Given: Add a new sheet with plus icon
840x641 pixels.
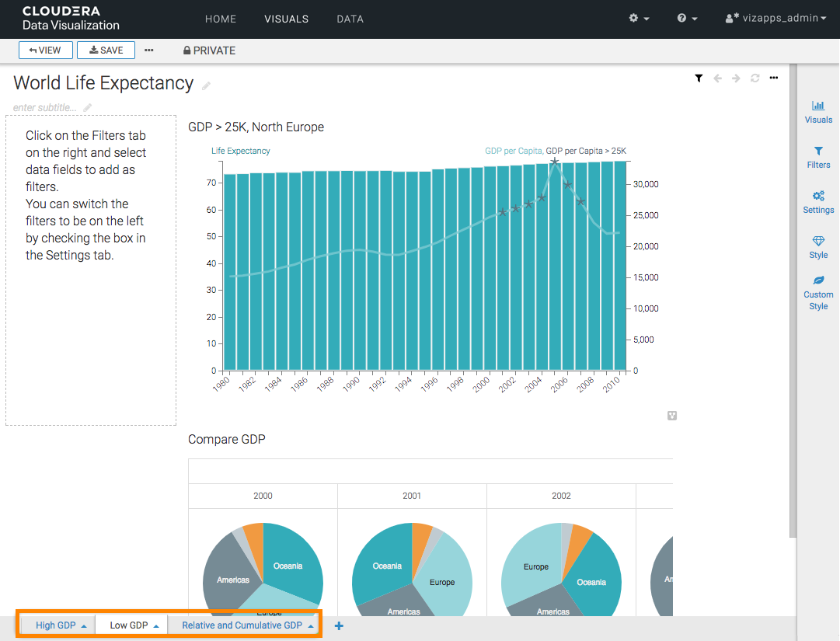Looking at the screenshot, I should point(339,625).
